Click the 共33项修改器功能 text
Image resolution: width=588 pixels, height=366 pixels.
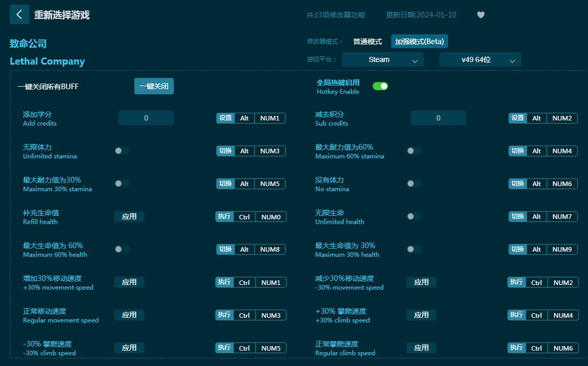pyautogui.click(x=336, y=15)
